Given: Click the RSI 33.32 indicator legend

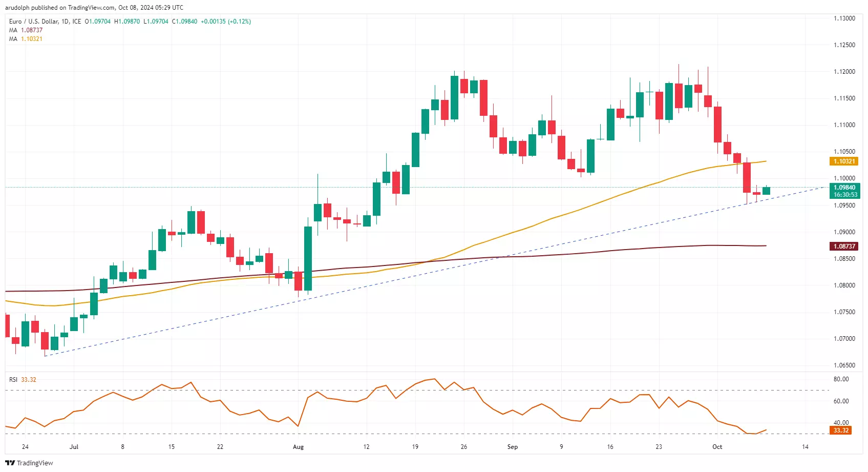Looking at the screenshot, I should (x=23, y=380).
